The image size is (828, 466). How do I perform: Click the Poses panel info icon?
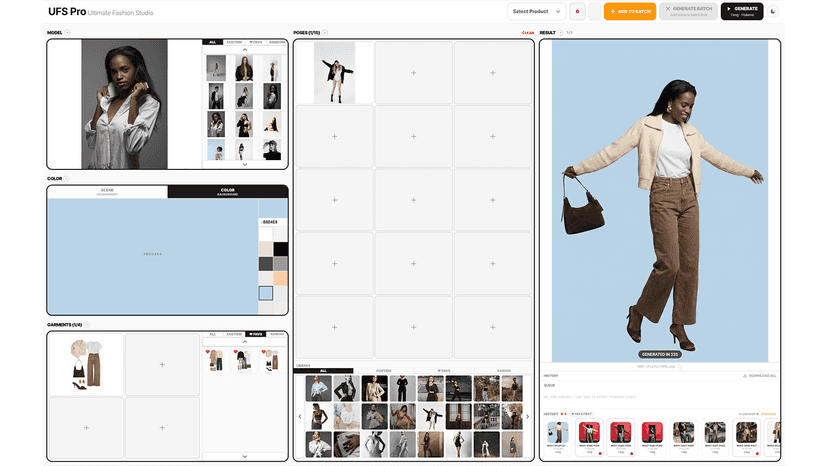coord(325,33)
